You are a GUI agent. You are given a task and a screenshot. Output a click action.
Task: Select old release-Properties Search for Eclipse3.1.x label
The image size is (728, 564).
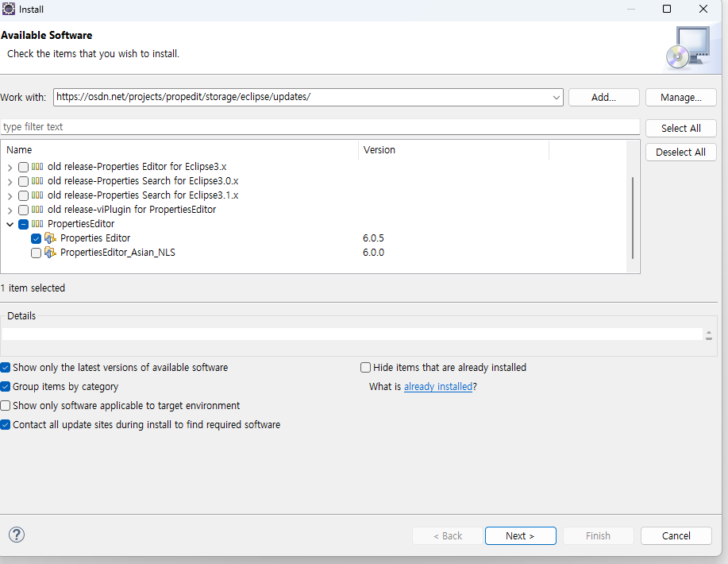click(x=143, y=195)
